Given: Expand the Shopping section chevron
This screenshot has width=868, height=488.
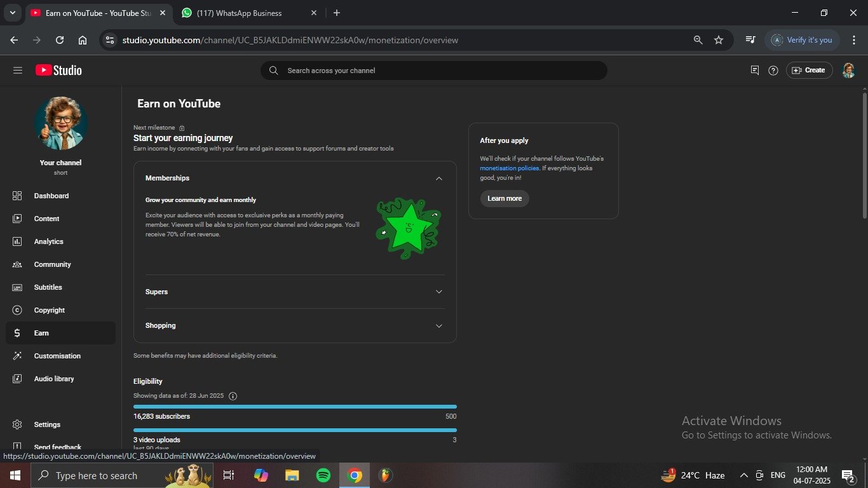Looking at the screenshot, I should point(438,325).
